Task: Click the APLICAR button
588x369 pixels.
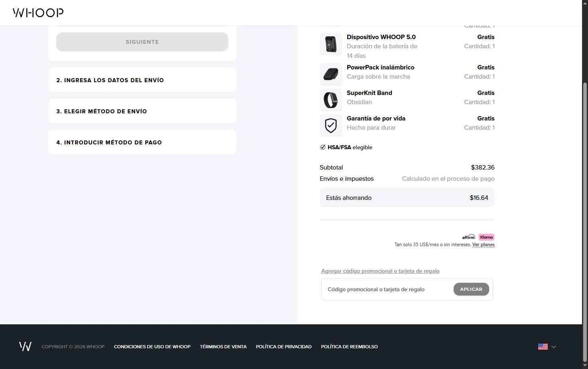Action: (471, 289)
